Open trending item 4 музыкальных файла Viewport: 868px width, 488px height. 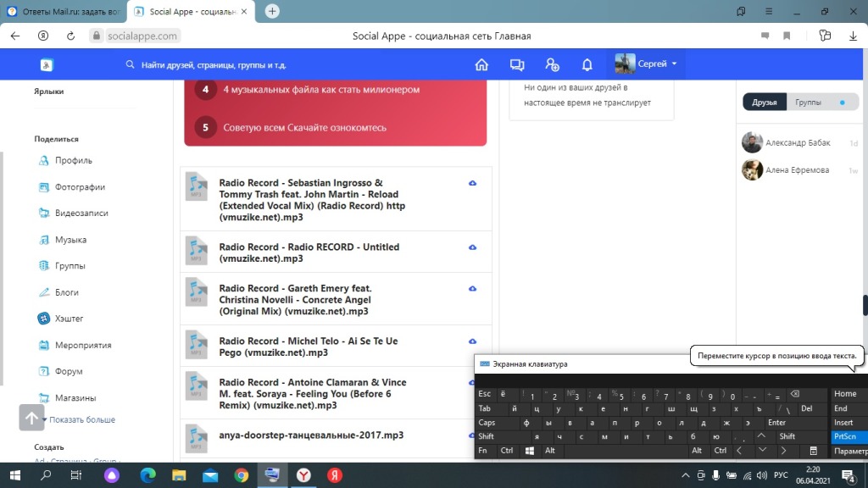[321, 90]
